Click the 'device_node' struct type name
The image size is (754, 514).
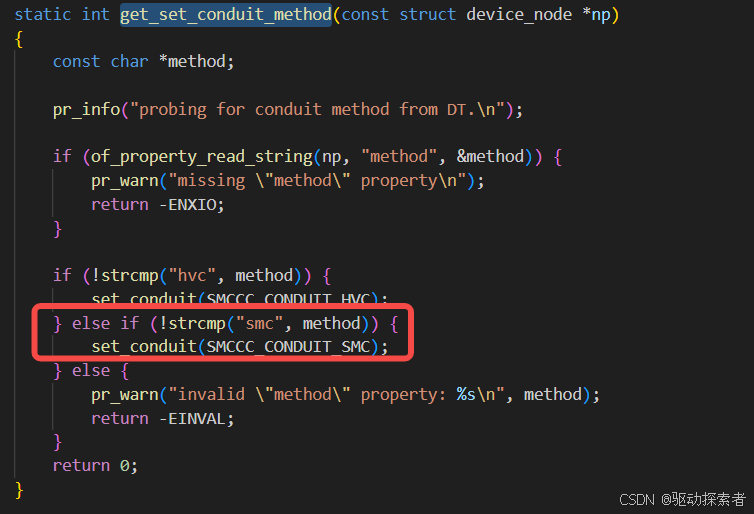(519, 15)
